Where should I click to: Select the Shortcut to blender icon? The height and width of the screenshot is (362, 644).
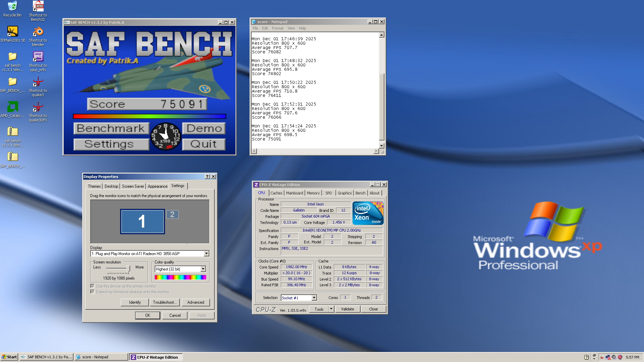tap(38, 32)
